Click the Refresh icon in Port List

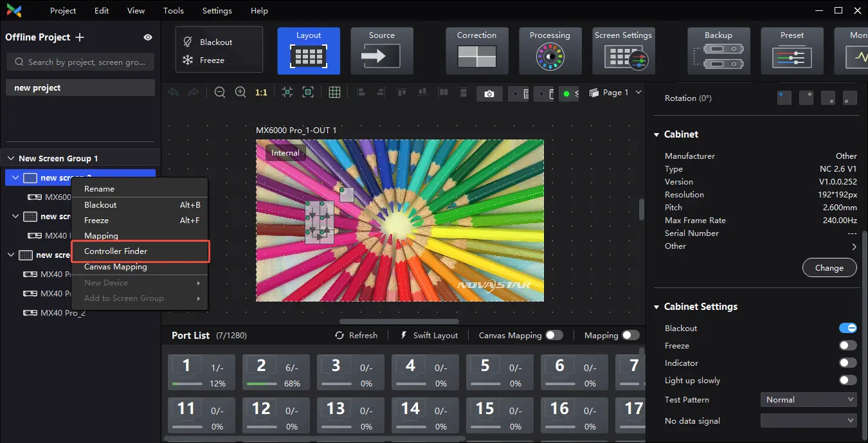[340, 335]
